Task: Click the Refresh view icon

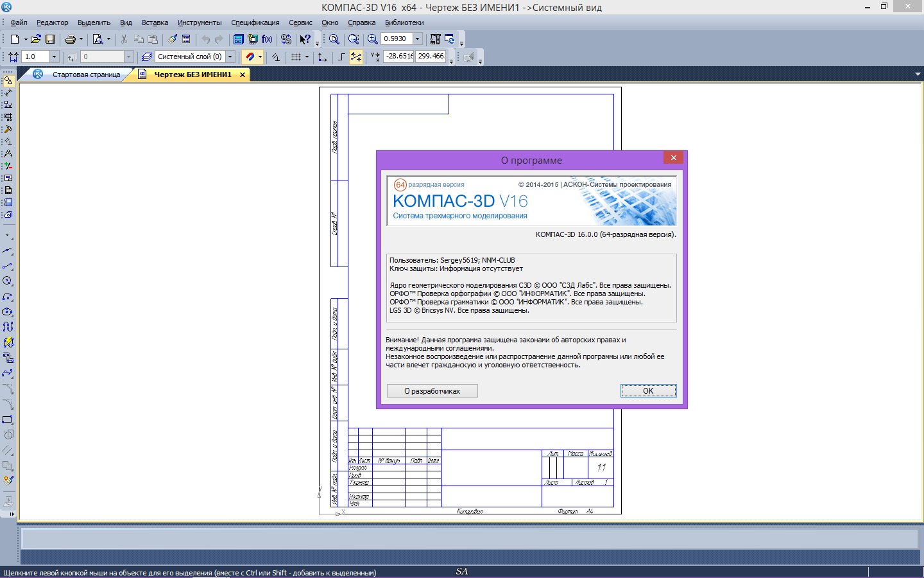Action: tap(450, 39)
